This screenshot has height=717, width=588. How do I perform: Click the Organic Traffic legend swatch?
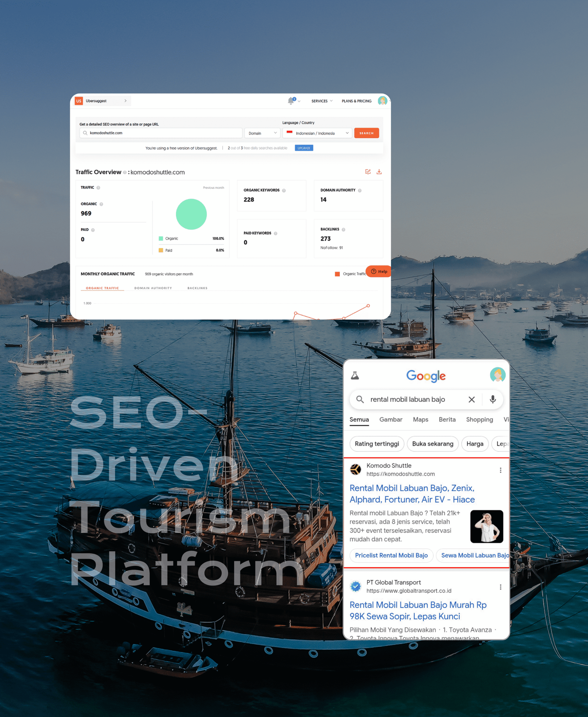[x=337, y=274]
